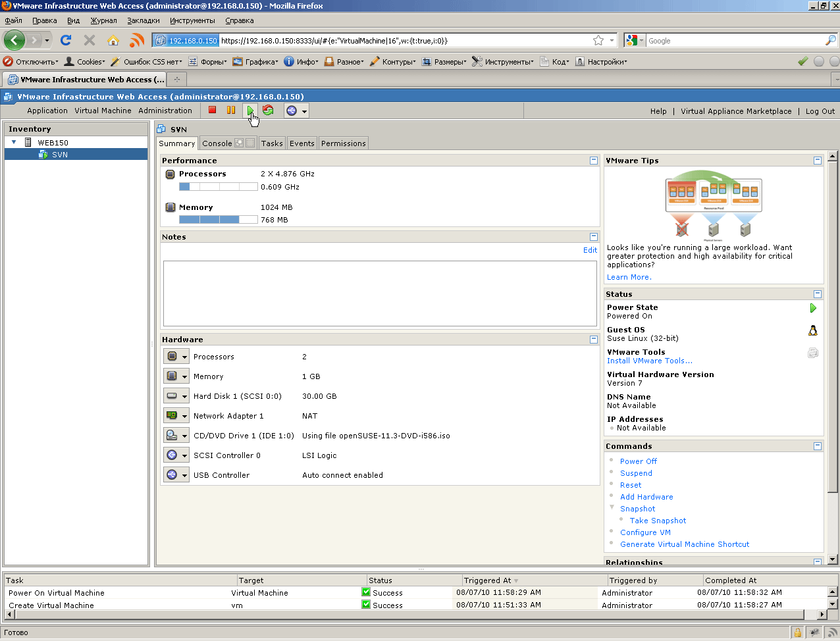840x641 pixels.
Task: Click the Help link
Action: (658, 111)
